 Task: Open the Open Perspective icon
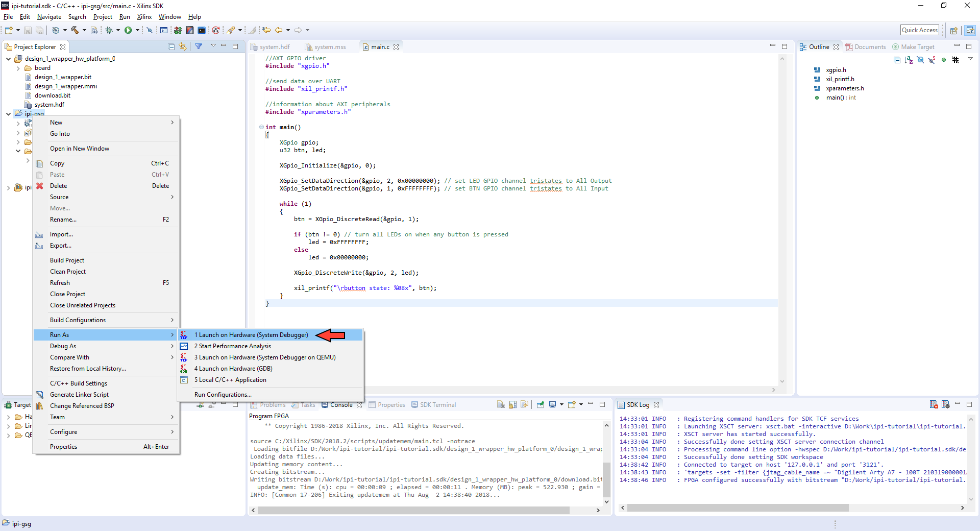[953, 30]
